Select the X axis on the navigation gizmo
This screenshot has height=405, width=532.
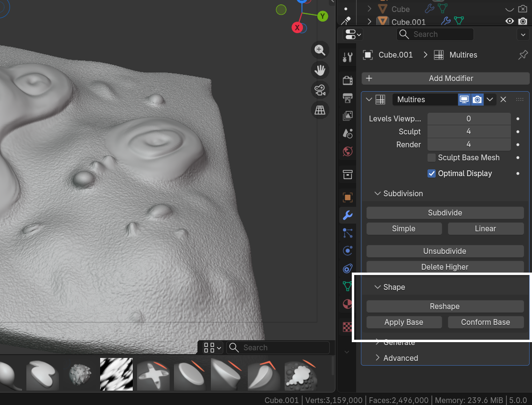coord(296,28)
